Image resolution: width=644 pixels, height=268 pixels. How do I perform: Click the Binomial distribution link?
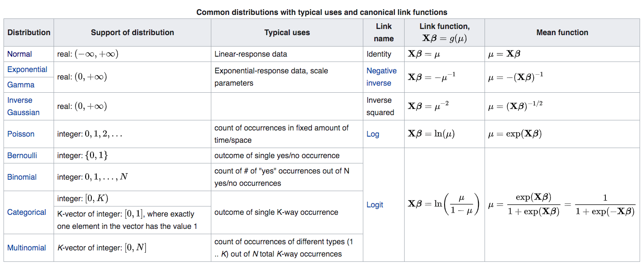point(22,177)
